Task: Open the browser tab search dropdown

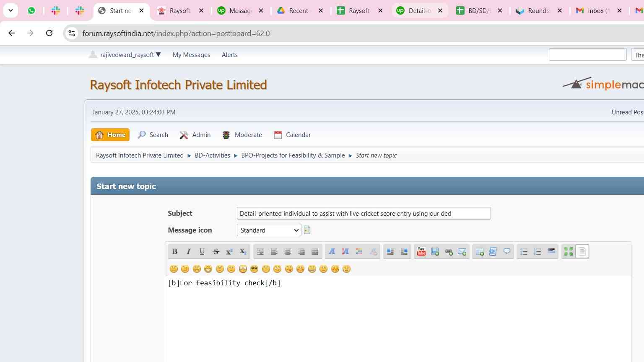Action: pos(11,10)
